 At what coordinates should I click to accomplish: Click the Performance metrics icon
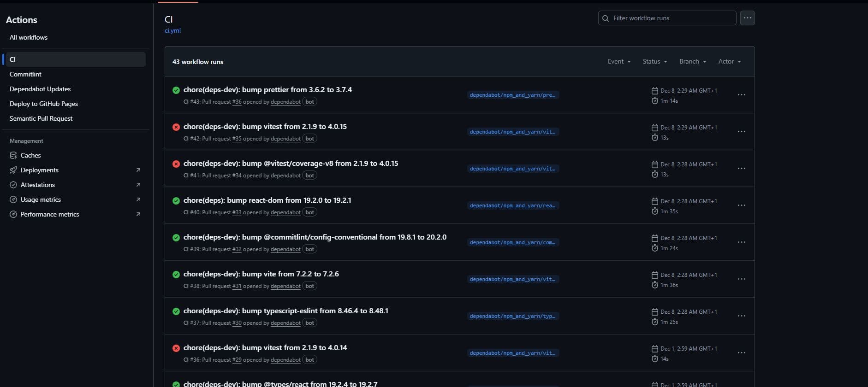coord(13,214)
